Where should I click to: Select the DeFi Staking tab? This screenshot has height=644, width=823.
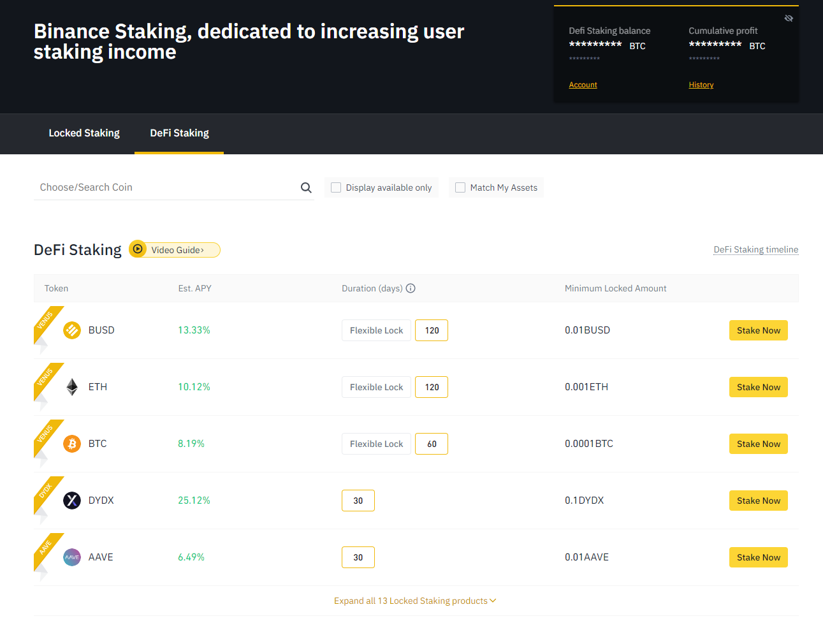pos(179,133)
